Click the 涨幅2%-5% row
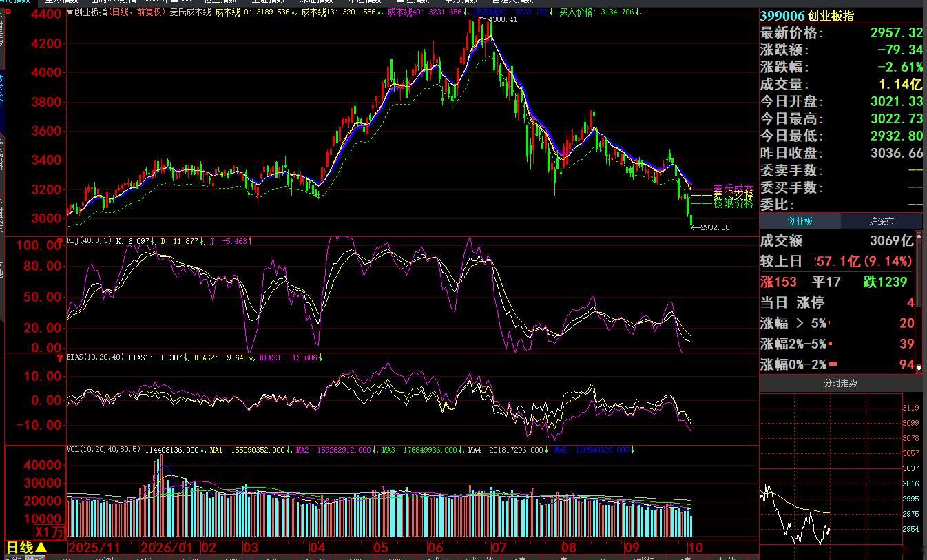Image resolution: width=927 pixels, height=560 pixels. click(x=837, y=344)
